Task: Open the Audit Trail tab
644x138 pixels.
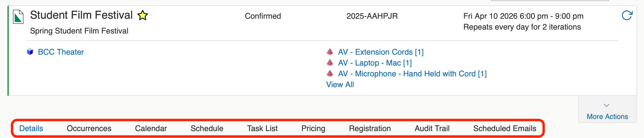Action: pos(432,128)
